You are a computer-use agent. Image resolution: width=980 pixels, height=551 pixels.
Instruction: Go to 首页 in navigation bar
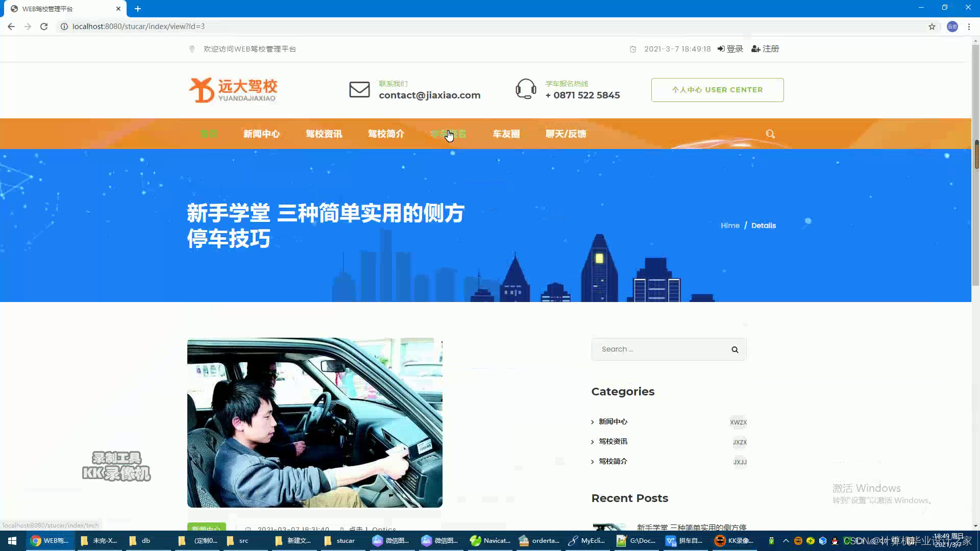tap(209, 134)
